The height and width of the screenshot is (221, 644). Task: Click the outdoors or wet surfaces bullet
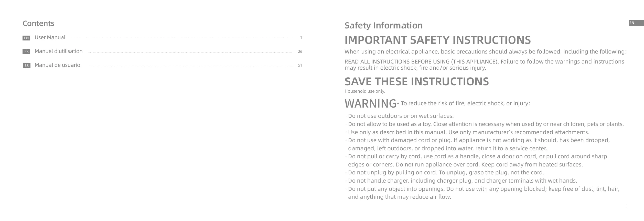(x=401, y=116)
